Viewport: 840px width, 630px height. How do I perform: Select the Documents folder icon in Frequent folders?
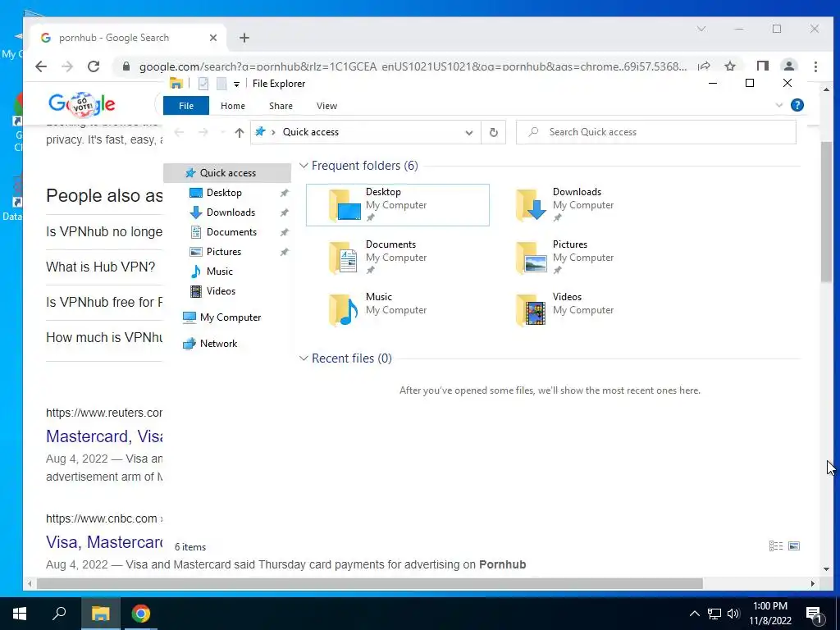pyautogui.click(x=344, y=258)
